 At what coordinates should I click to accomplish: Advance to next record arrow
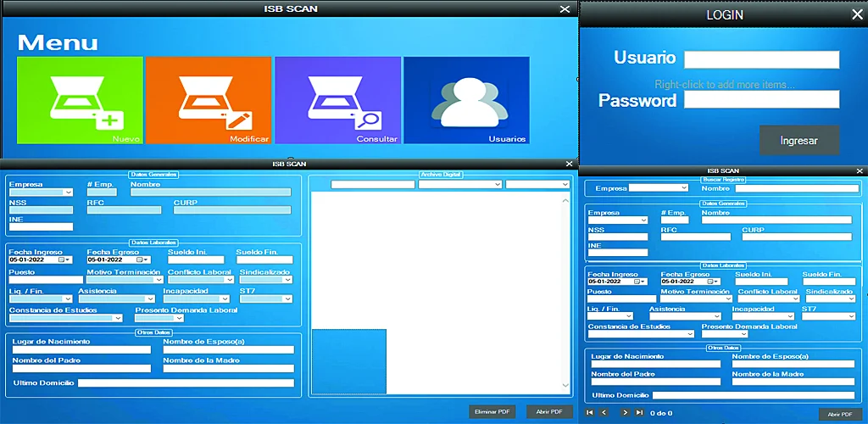tap(625, 413)
